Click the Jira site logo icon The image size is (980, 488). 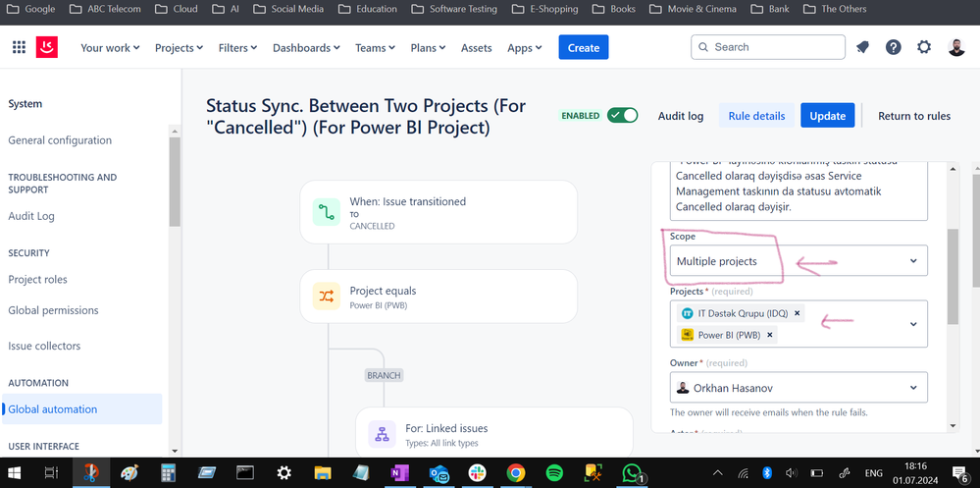(47, 47)
